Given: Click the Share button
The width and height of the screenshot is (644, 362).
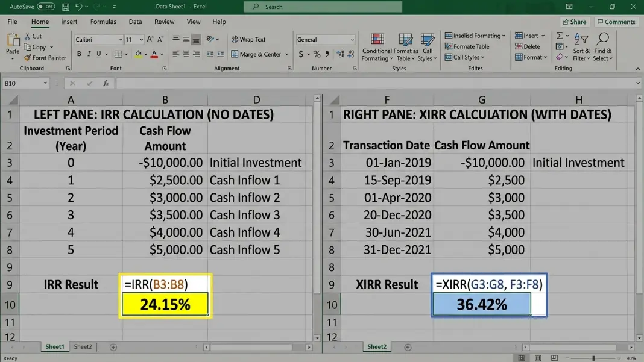Looking at the screenshot, I should 575,22.
